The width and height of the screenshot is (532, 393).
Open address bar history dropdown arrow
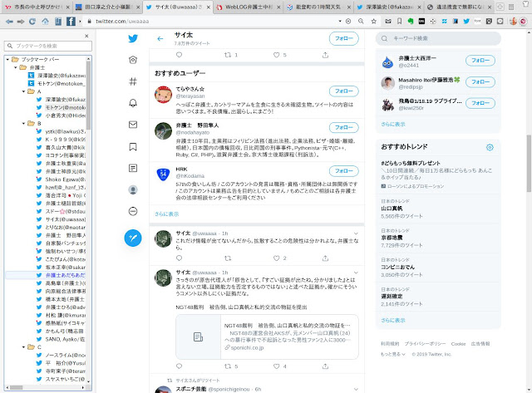(340, 22)
